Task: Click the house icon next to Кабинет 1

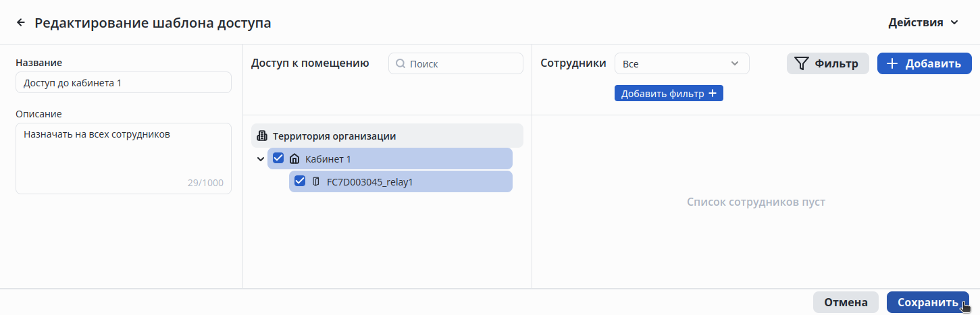Action: 294,159
